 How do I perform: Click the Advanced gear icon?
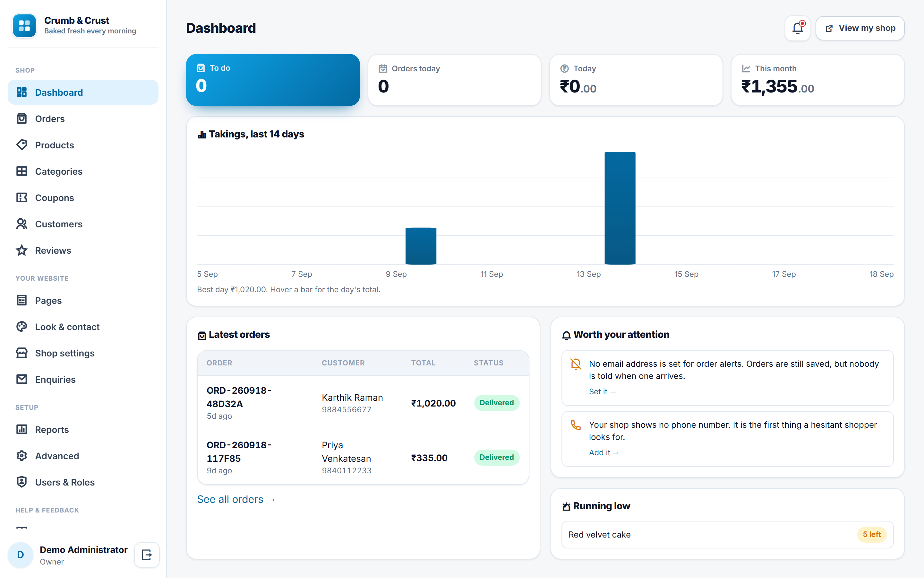(x=22, y=456)
